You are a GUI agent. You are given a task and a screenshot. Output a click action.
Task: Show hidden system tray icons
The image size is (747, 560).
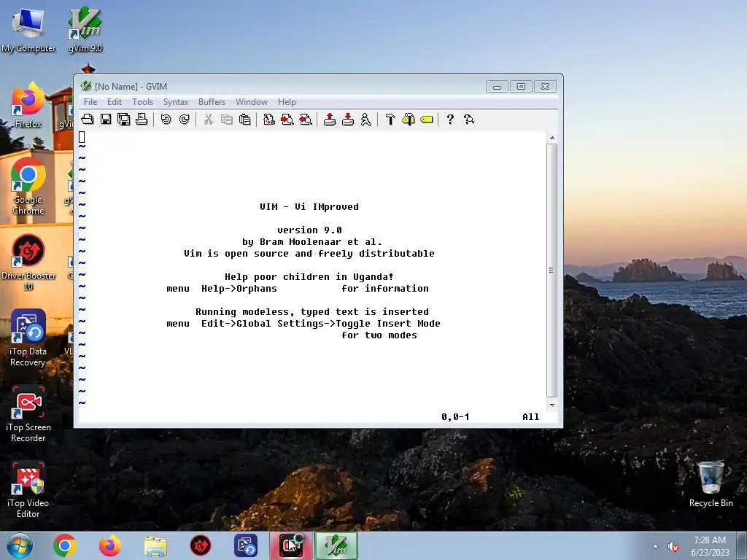pyautogui.click(x=656, y=546)
